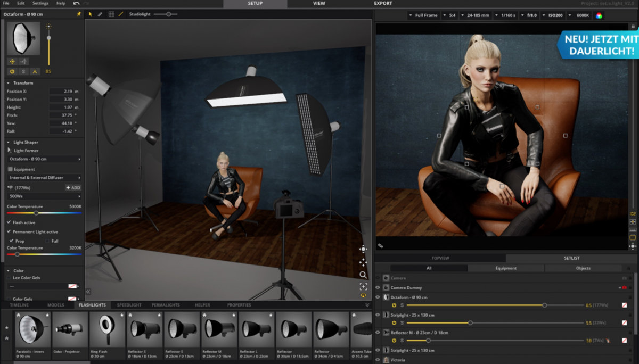This screenshot has width=639, height=364.
Task: Click the red camera icon for Camera Dummy
Action: (x=624, y=288)
